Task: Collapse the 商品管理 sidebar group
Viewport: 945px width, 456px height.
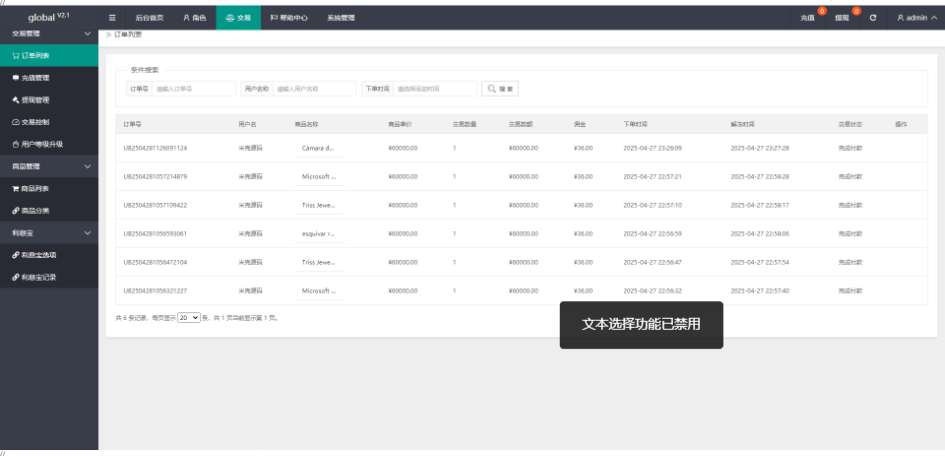Action: click(48, 166)
